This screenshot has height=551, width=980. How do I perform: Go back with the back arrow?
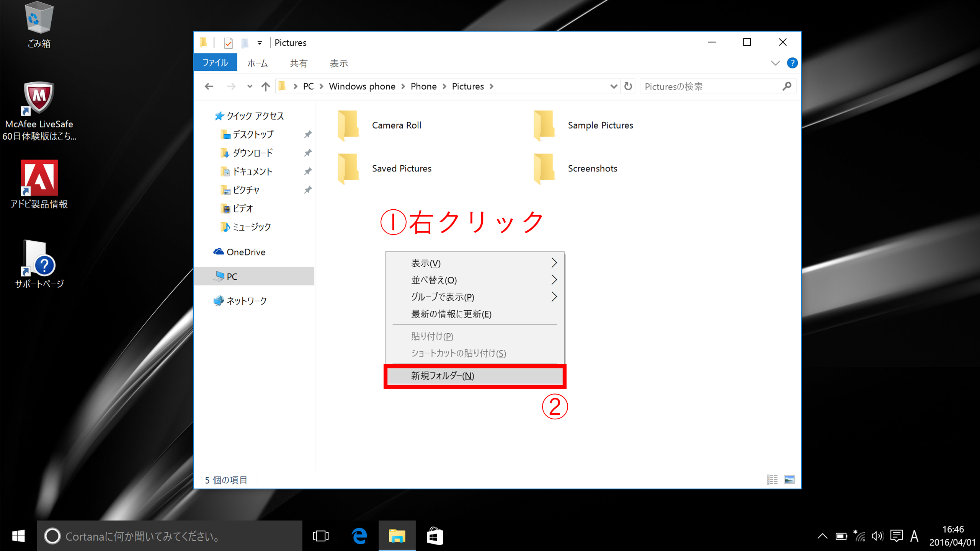209,86
